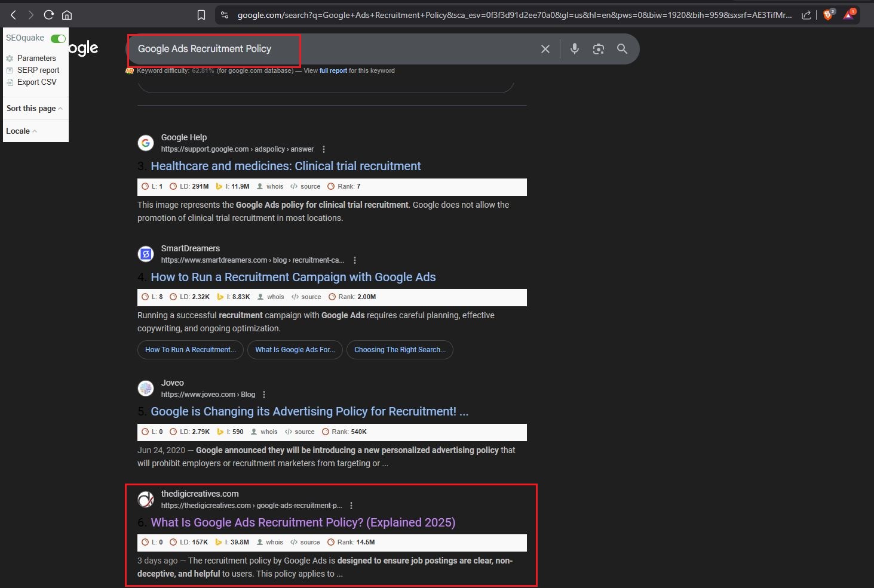Screen dimensions: 874x588
Task: Open the Brave Shields icon in address bar
Action: (828, 15)
